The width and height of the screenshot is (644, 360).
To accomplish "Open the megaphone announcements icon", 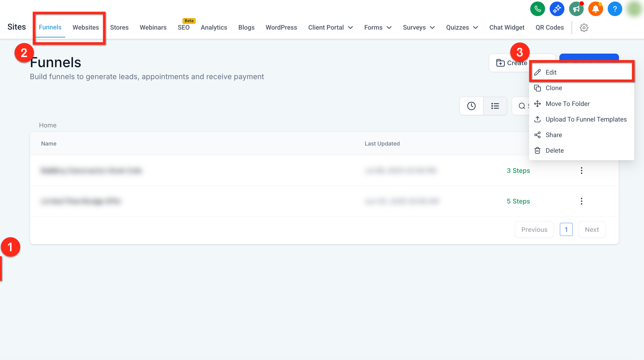I will pyautogui.click(x=576, y=9).
